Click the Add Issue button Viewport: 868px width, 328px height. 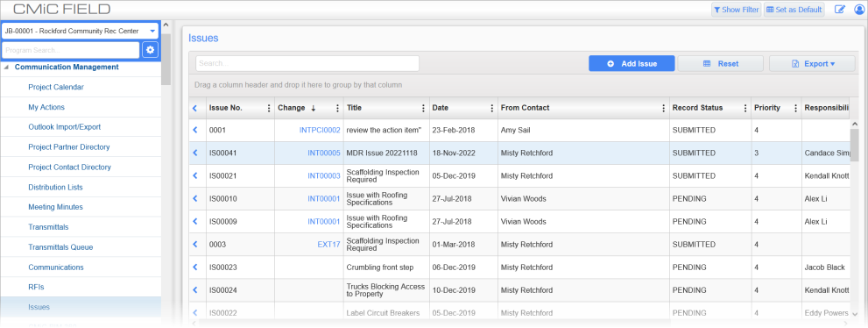[x=632, y=64]
